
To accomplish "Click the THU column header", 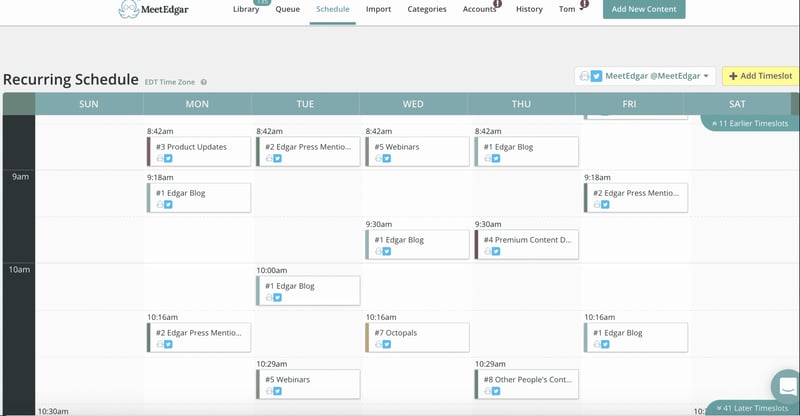I will point(521,104).
